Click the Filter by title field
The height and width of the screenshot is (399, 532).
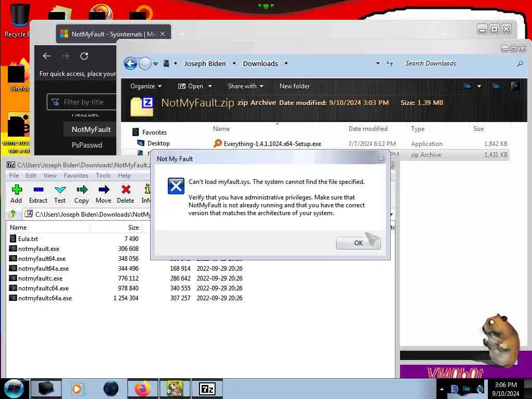pyautogui.click(x=82, y=102)
